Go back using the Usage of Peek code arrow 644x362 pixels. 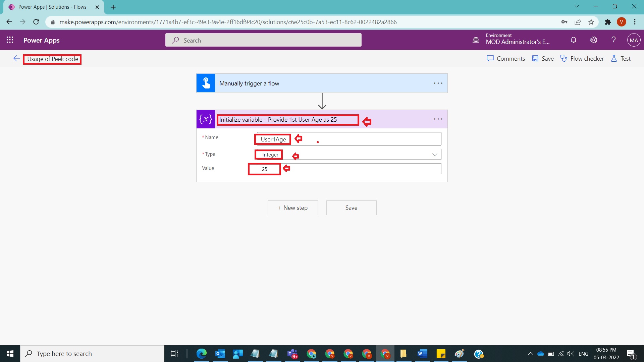(x=16, y=58)
